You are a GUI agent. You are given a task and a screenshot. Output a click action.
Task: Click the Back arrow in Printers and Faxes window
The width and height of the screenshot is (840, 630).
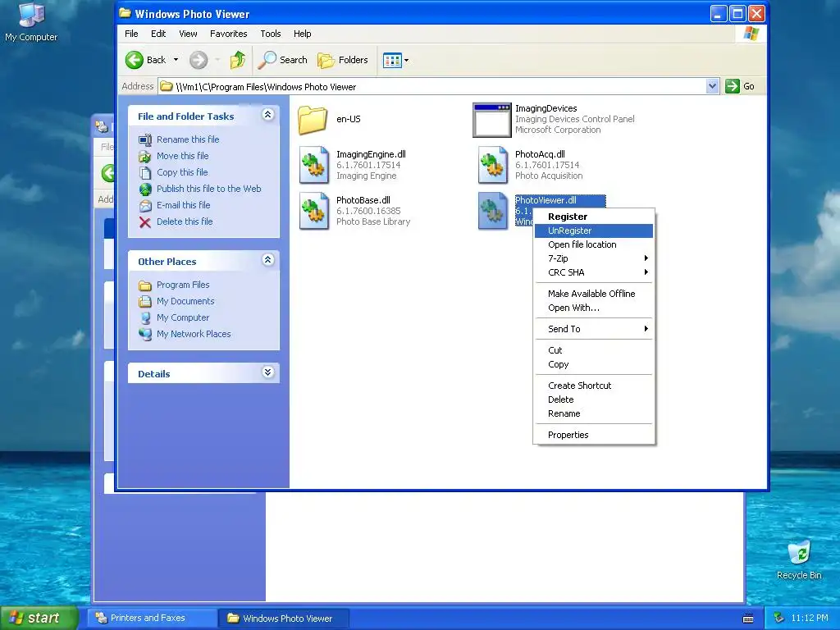point(108,173)
